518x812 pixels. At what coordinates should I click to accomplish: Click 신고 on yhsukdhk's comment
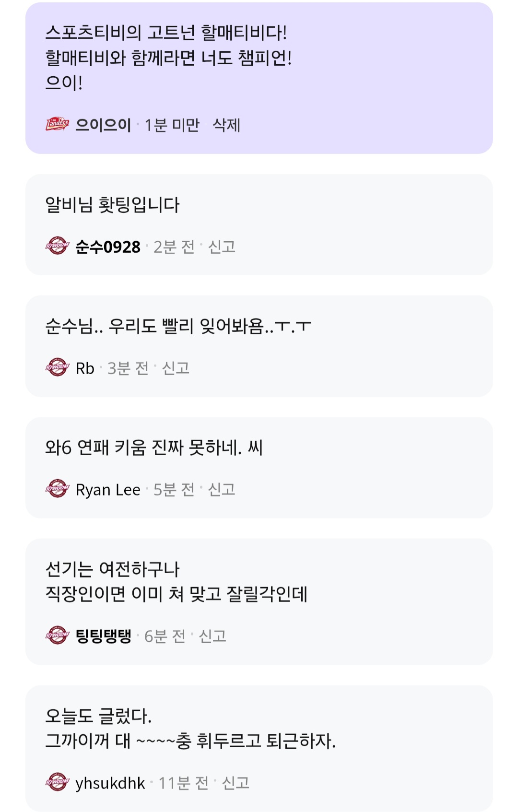point(235,783)
